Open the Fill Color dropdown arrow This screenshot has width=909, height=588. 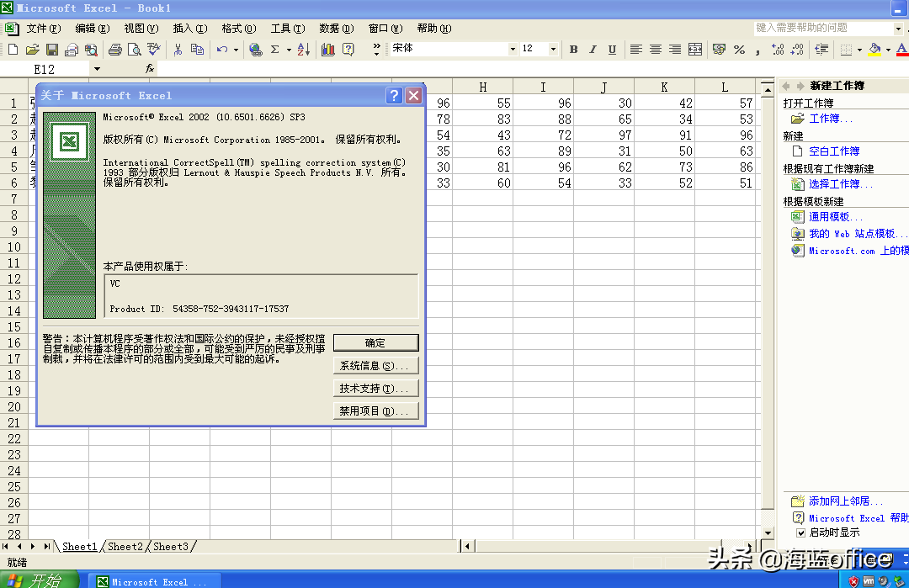888,50
